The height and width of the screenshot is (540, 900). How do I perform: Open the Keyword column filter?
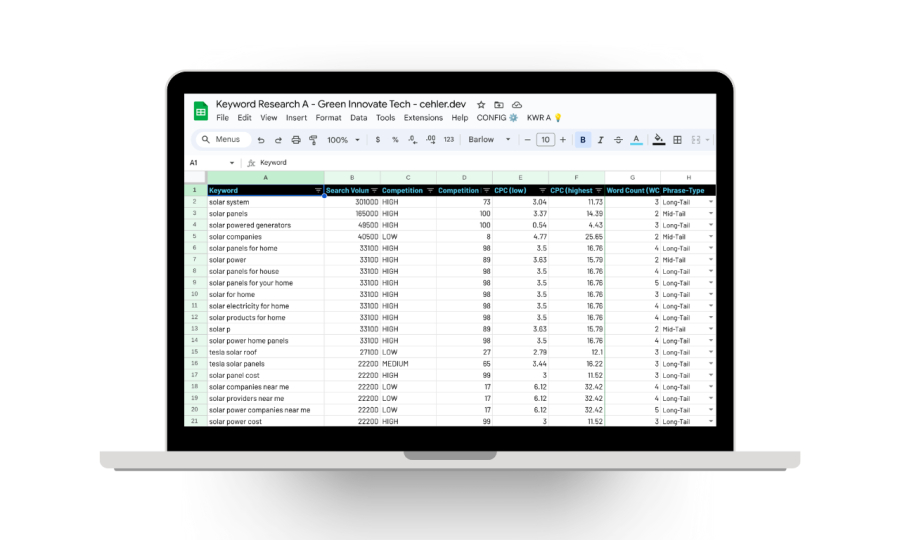(318, 190)
